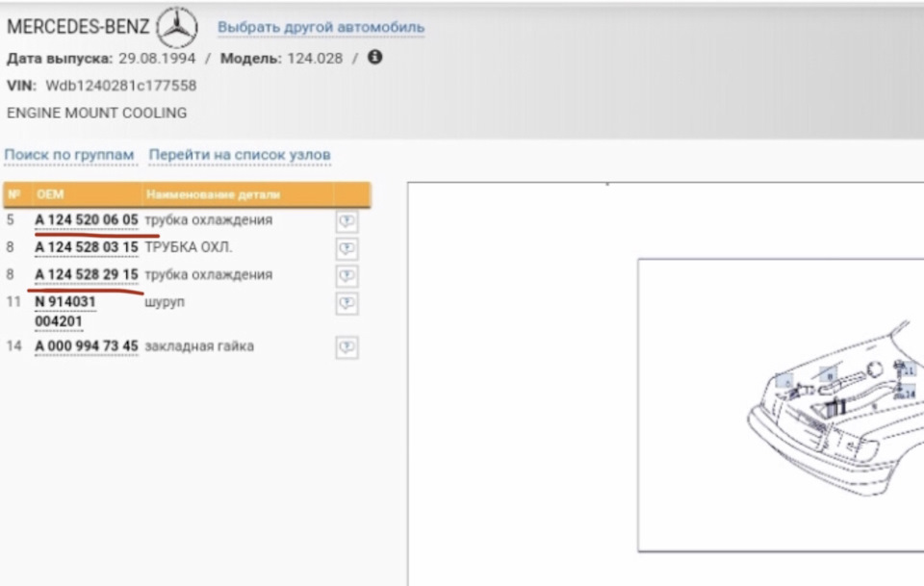Image resolution: width=924 pixels, height=586 pixels.
Task: Click the 'ENGINE MOUNT COOLING' heading
Action: [x=96, y=113]
